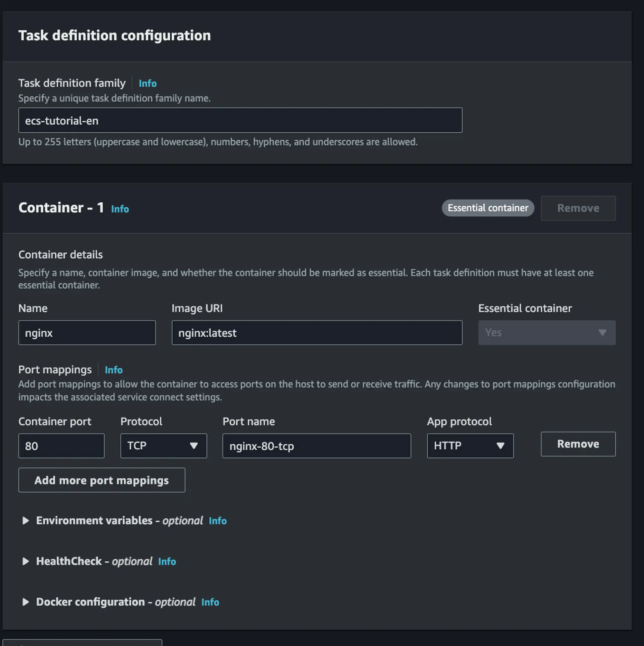The width and height of the screenshot is (644, 646).
Task: Click the Essential container badge
Action: coord(488,208)
